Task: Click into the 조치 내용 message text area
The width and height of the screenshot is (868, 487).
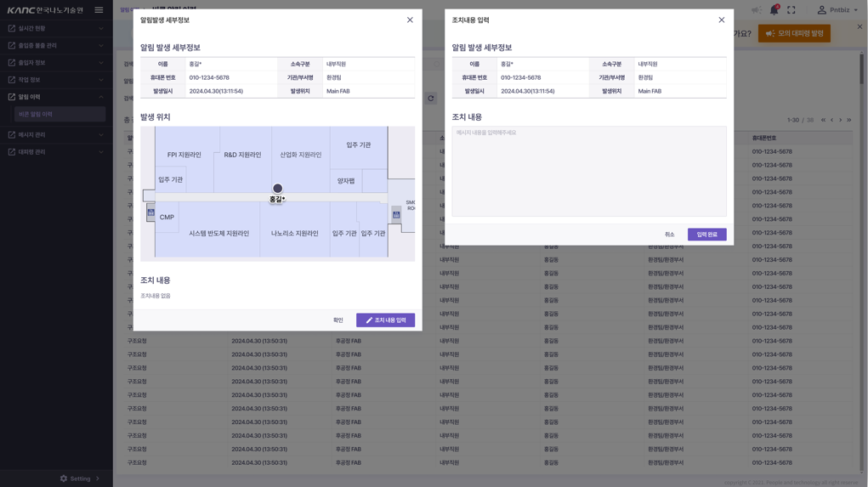Action: tap(588, 171)
